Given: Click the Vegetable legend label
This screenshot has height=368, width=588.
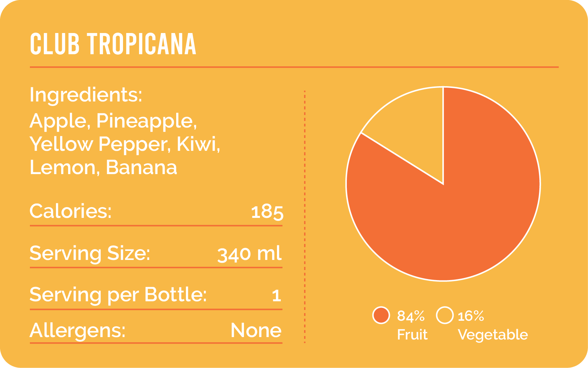Looking at the screenshot, I should pos(493,335).
